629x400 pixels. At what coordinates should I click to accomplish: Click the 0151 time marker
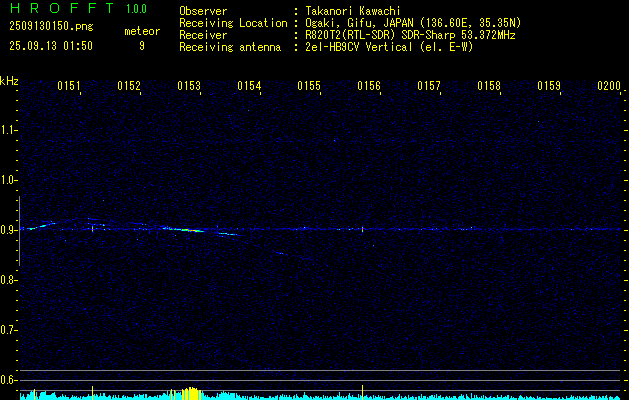69,86
